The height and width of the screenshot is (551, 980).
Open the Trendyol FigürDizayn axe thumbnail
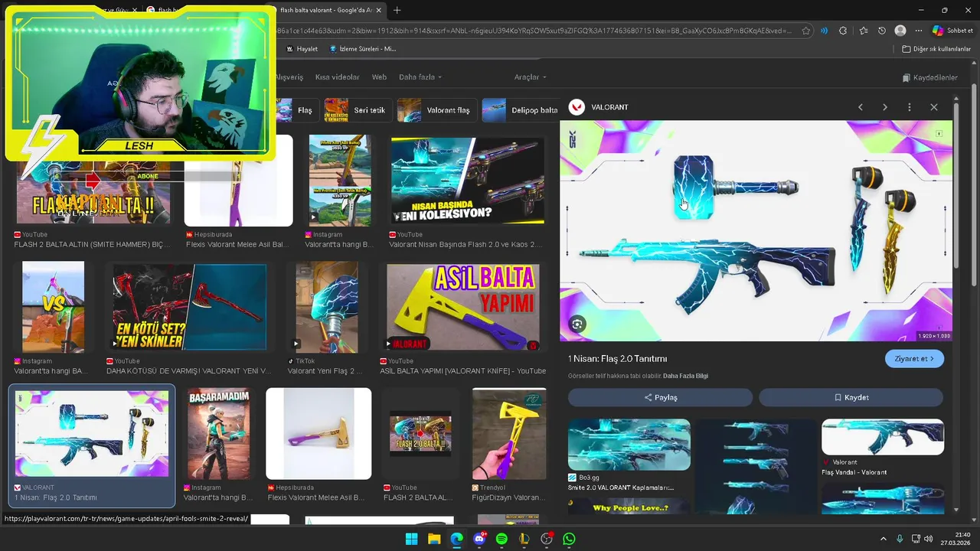tap(509, 433)
